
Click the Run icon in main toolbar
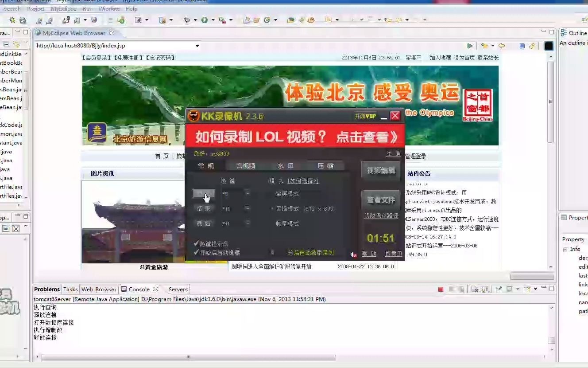tap(205, 20)
